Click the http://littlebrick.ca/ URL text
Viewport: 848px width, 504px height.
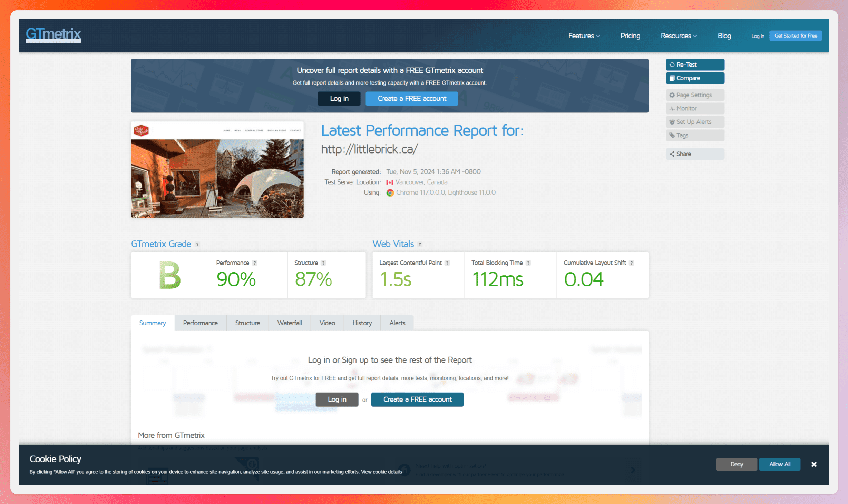[x=369, y=149]
